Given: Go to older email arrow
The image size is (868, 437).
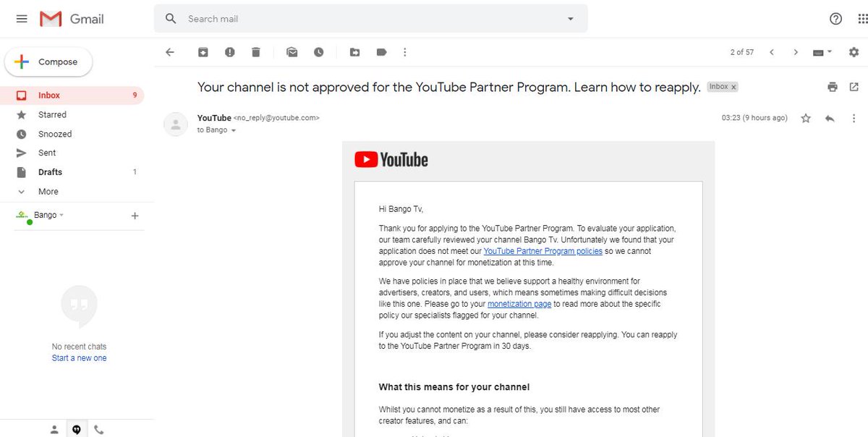Looking at the screenshot, I should coord(796,52).
